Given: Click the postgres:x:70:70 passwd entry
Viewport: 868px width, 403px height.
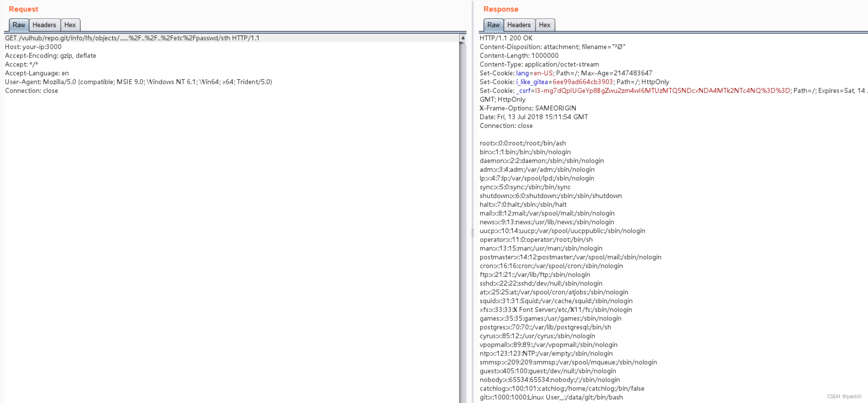Looking at the screenshot, I should [x=546, y=327].
